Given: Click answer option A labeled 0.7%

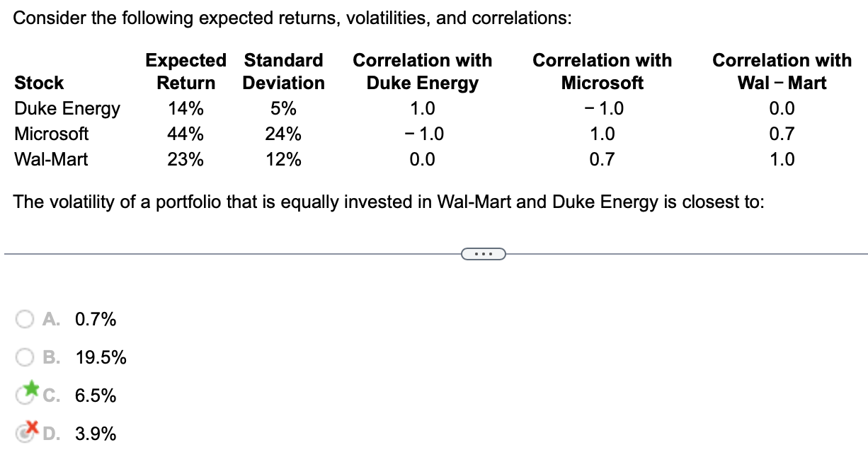Looking at the screenshot, I should click(x=94, y=319).
